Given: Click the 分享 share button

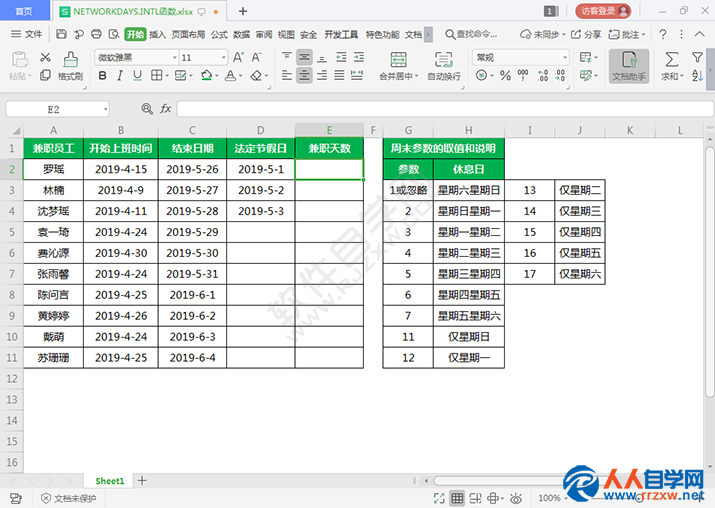Looking at the screenshot, I should coord(586,34).
